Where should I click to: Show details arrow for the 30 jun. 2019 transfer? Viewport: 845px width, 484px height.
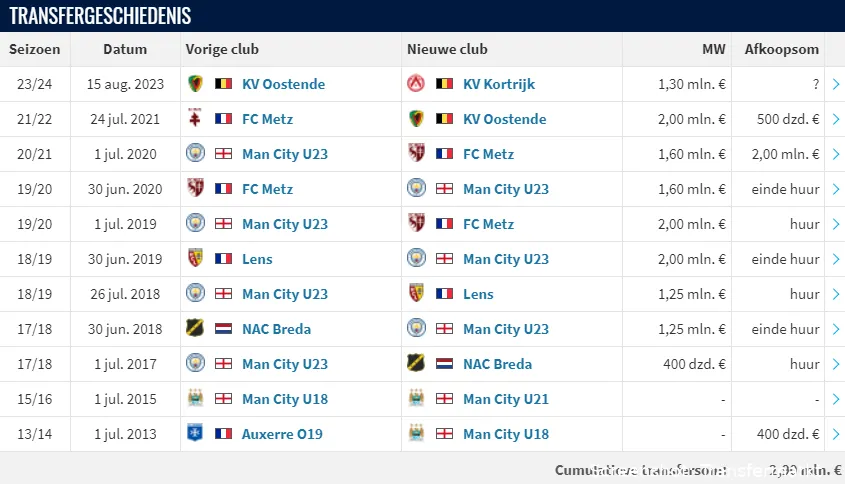pyautogui.click(x=835, y=259)
